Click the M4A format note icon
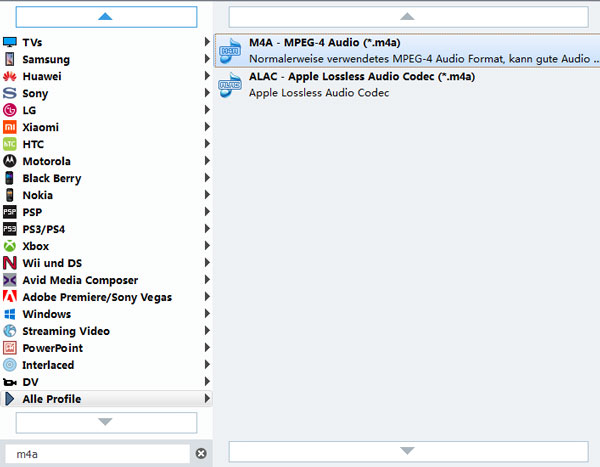600x467 pixels. point(230,51)
